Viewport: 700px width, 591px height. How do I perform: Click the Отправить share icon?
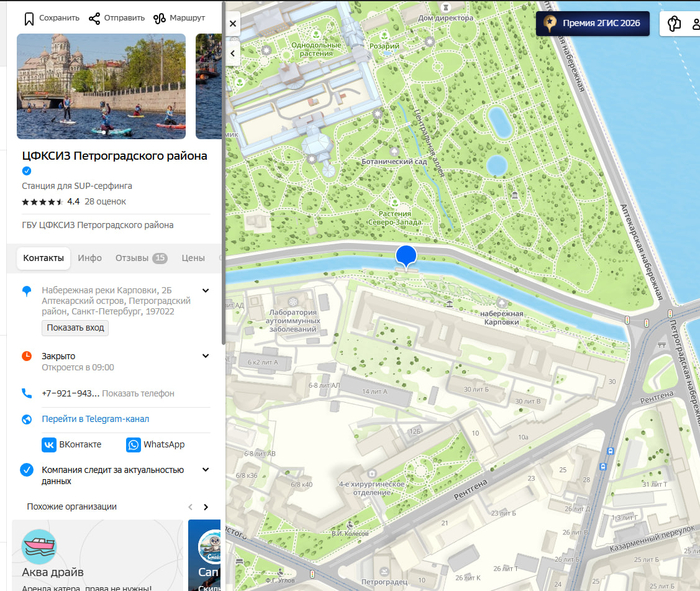click(94, 18)
